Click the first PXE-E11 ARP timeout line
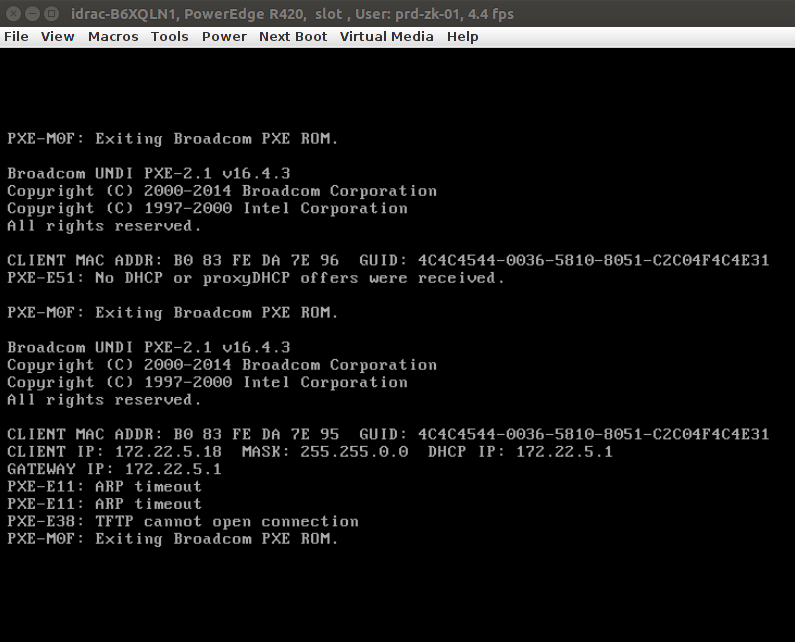The width and height of the screenshot is (795, 642). (x=104, y=487)
